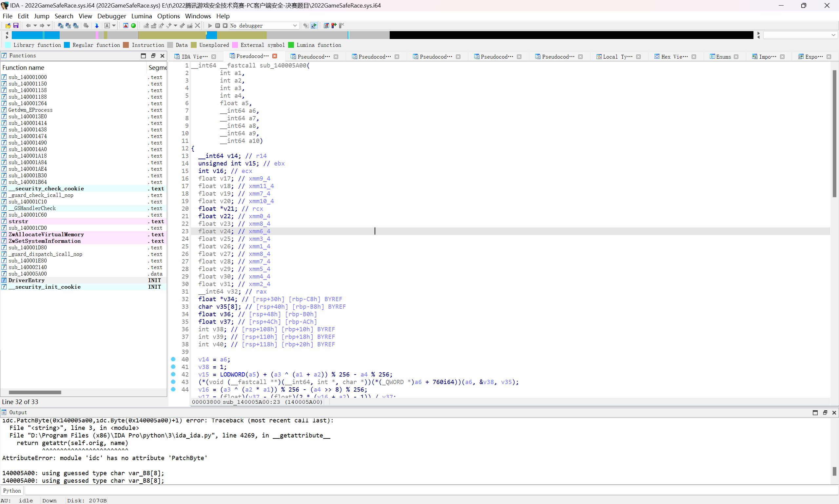Click the Python command input field

tap(431, 491)
